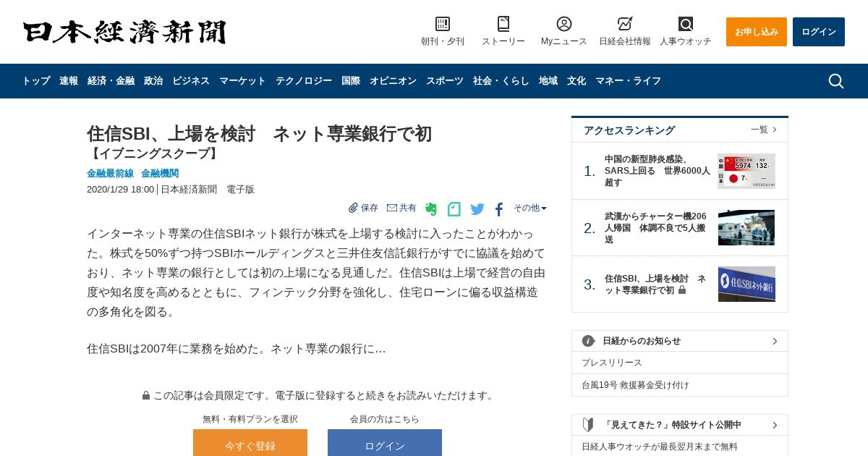The width and height of the screenshot is (868, 456).
Task: Click アクセスランキング heading
Action: (x=629, y=130)
